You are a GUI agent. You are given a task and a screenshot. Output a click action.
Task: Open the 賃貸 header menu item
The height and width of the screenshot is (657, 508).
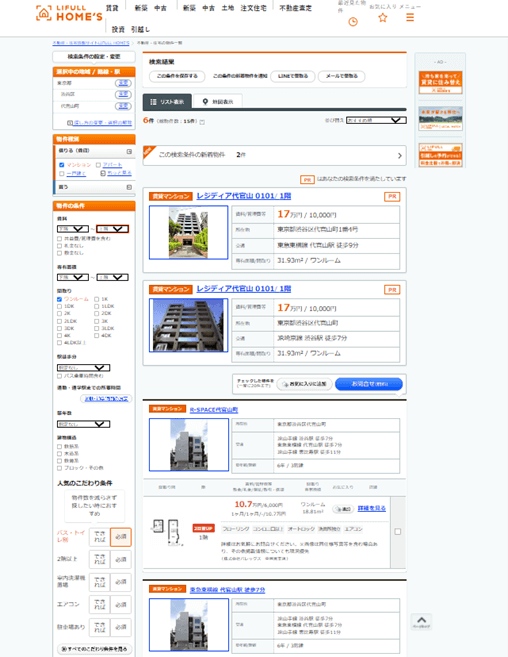coord(112,8)
